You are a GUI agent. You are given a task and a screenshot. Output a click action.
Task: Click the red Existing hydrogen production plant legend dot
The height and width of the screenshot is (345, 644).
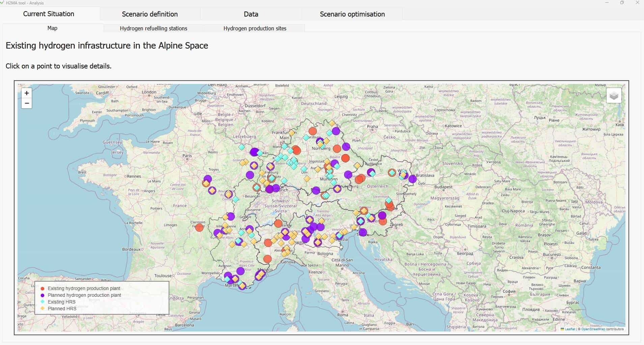pyautogui.click(x=43, y=289)
